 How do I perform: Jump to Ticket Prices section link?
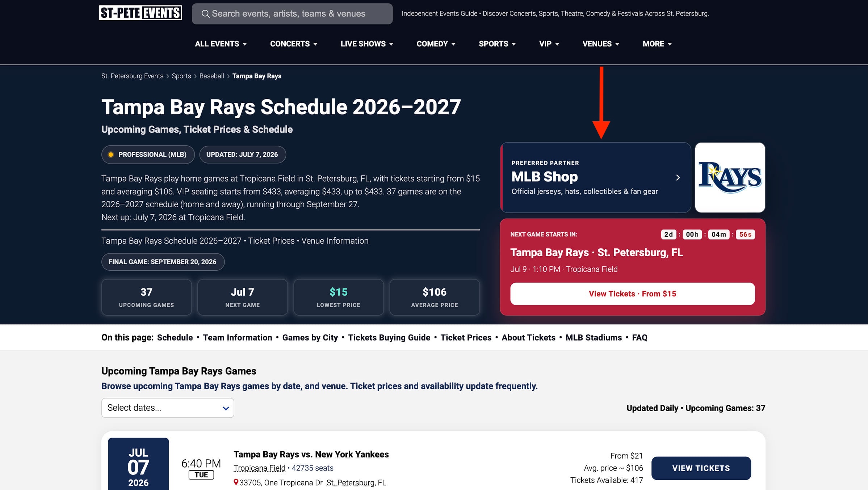[x=466, y=338]
